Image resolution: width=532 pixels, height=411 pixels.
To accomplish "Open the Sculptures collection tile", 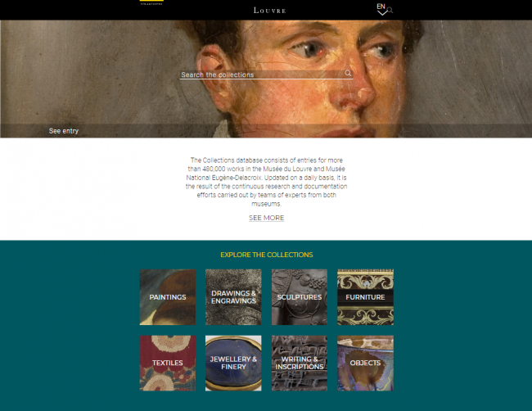I will [300, 297].
